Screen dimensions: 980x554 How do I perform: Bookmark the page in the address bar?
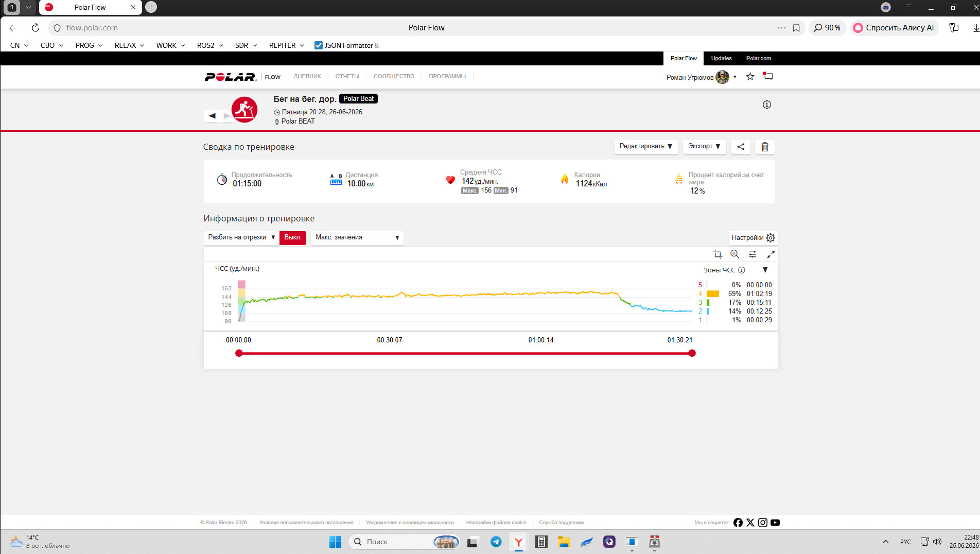point(796,28)
